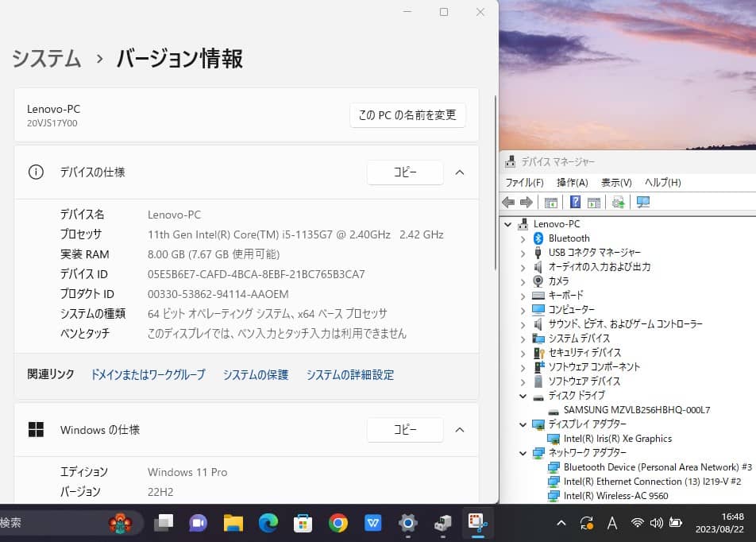Open the ファイル(F) menu

[x=524, y=183]
